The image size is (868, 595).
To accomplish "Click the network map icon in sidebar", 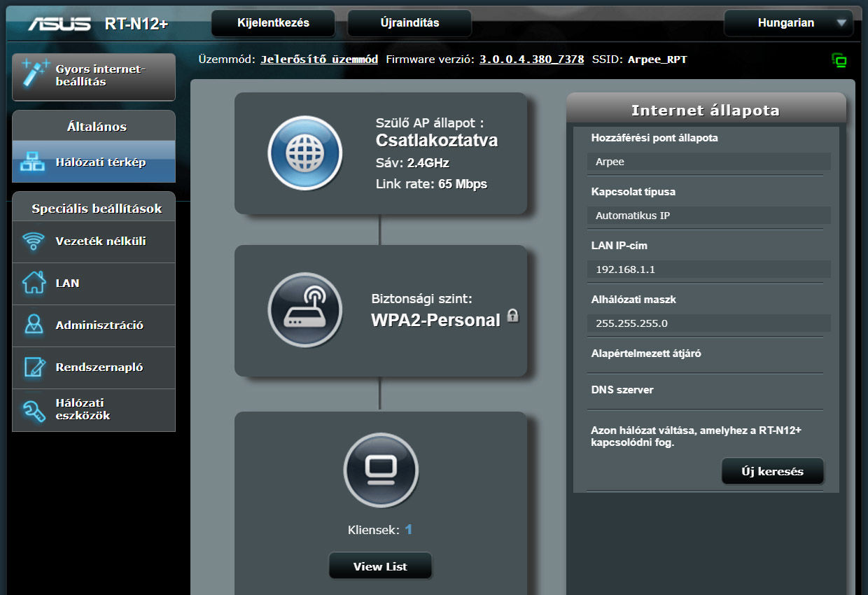I will 33,162.
